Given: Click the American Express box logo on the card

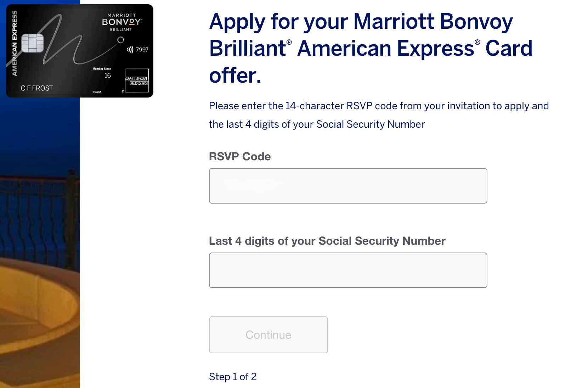Looking at the screenshot, I should (137, 80).
